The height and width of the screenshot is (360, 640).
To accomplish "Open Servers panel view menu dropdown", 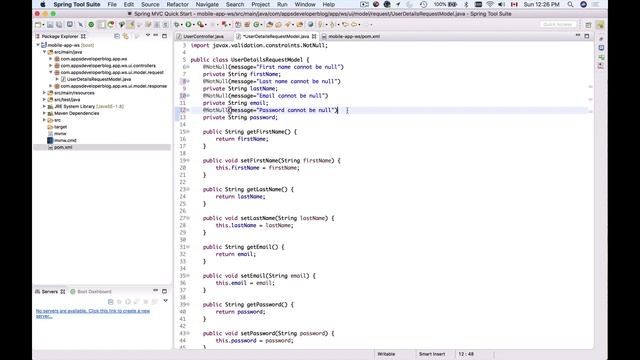I will pos(165,301).
